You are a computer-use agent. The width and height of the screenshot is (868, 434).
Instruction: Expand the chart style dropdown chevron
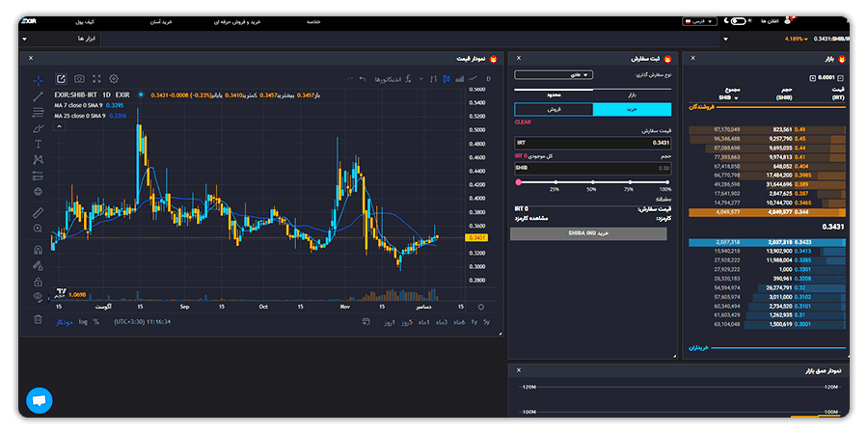coord(421,79)
